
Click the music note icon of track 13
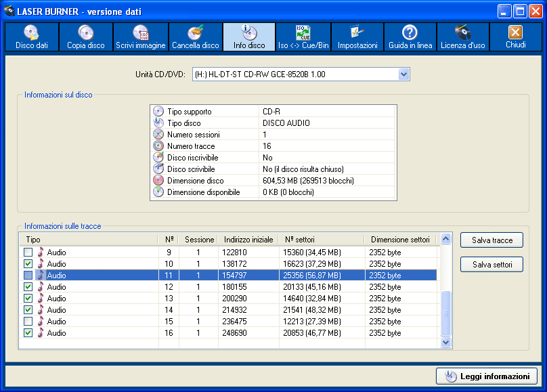coord(41,298)
